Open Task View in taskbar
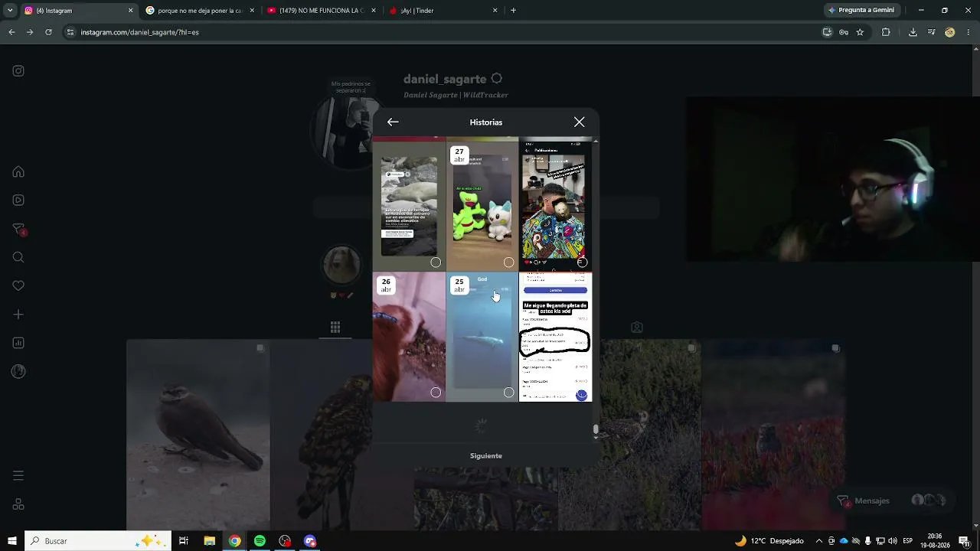 coord(184,541)
